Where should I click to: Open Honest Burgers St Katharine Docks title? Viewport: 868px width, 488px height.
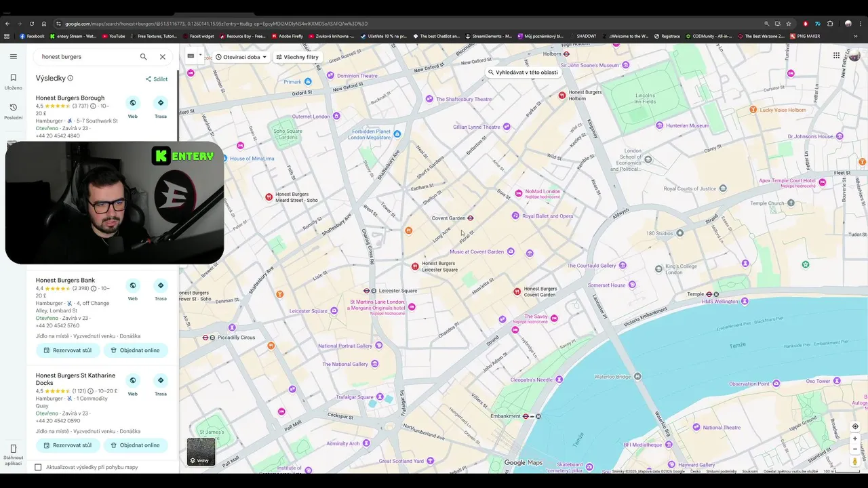coord(75,379)
